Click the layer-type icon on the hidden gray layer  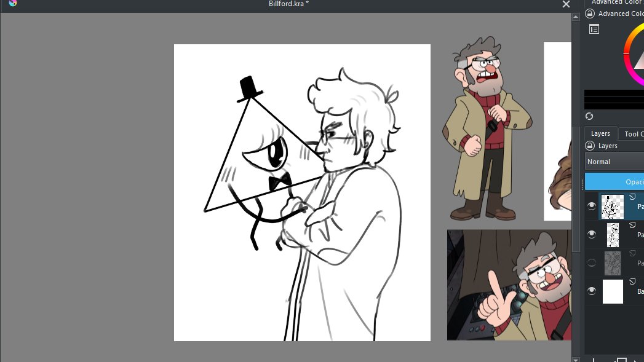click(x=632, y=253)
